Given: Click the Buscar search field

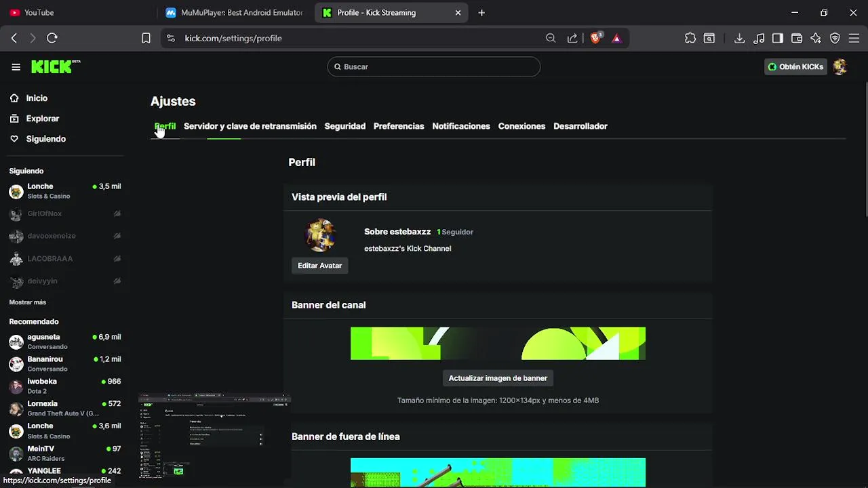Looking at the screenshot, I should click(434, 67).
